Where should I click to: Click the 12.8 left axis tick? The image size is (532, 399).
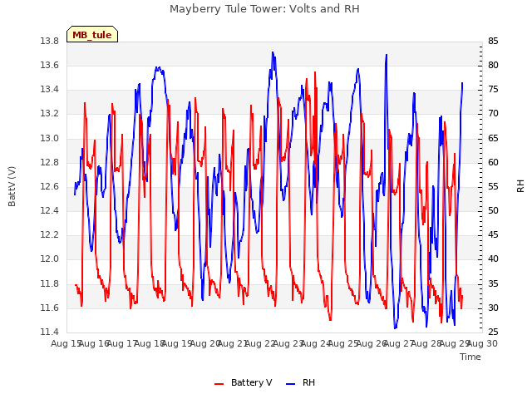pos(50,163)
